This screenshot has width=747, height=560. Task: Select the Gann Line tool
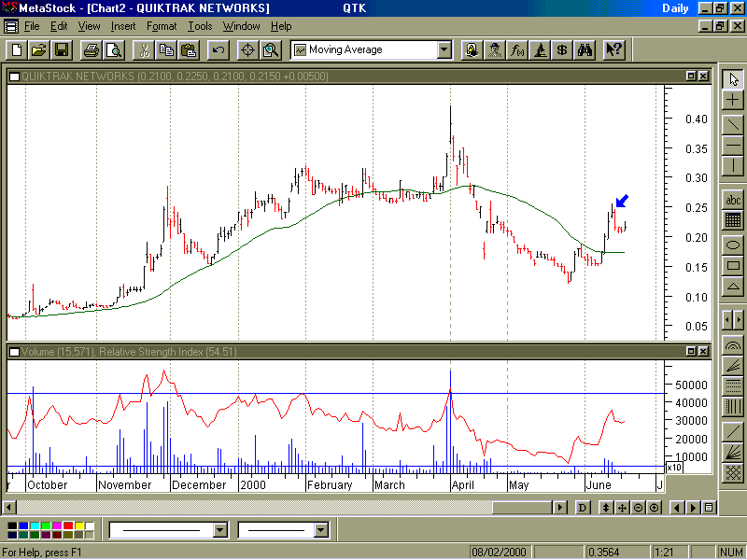[x=733, y=432]
